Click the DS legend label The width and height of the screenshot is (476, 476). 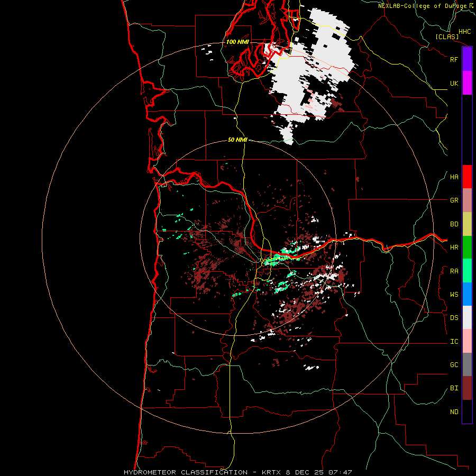(454, 318)
